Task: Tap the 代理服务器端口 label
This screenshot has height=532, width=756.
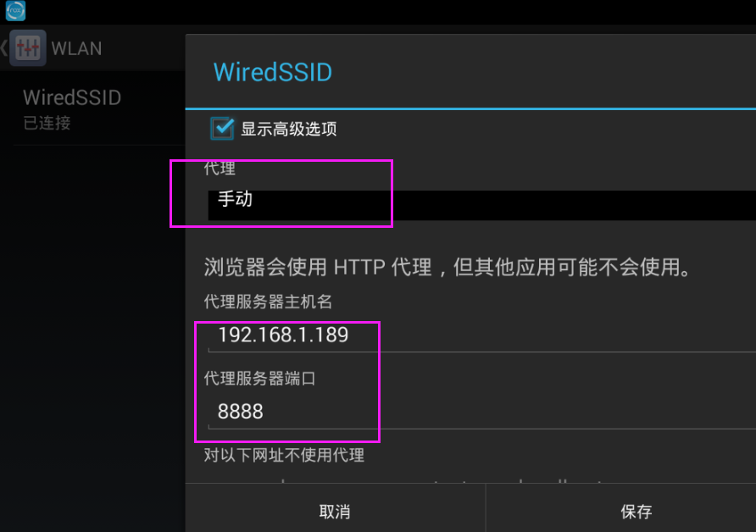Action: pos(259,379)
